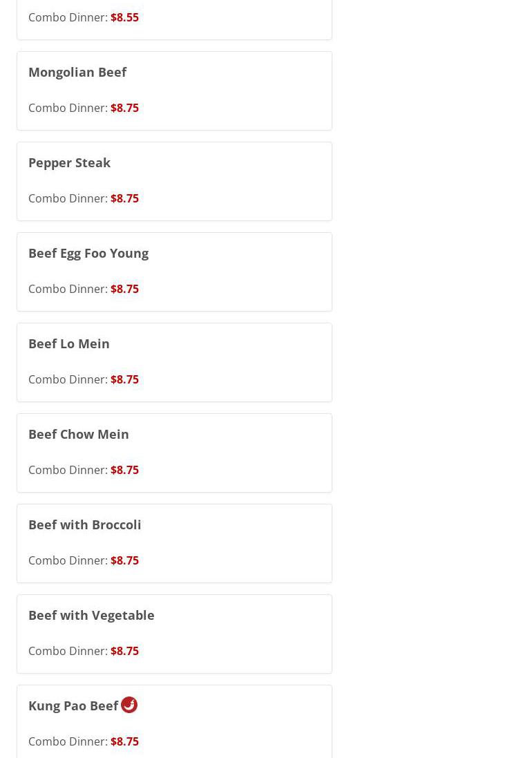The width and height of the screenshot is (532, 758).
Task: Click Beef with Broccoli combo dinner price
Action: (x=124, y=560)
